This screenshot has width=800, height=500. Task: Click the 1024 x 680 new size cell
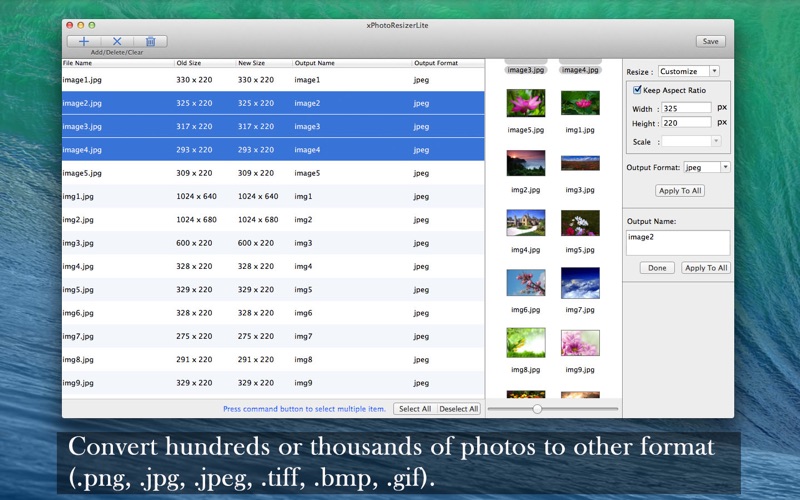point(258,219)
